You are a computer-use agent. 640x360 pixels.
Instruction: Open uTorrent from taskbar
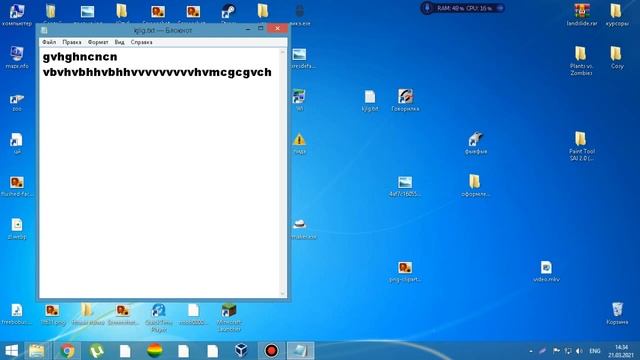click(x=96, y=351)
